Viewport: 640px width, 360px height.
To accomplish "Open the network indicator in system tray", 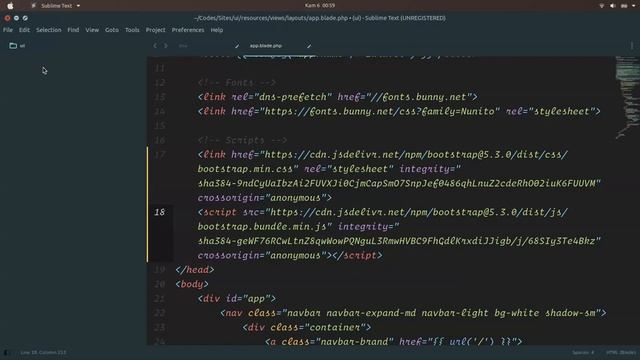I will 602,6.
